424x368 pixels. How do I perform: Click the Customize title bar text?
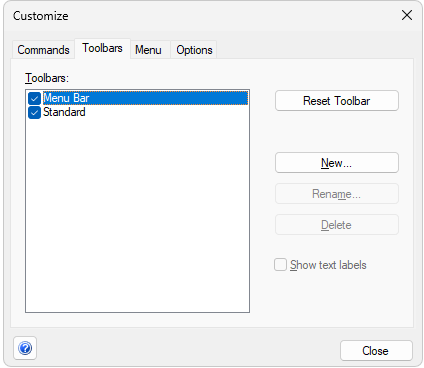pos(41,16)
